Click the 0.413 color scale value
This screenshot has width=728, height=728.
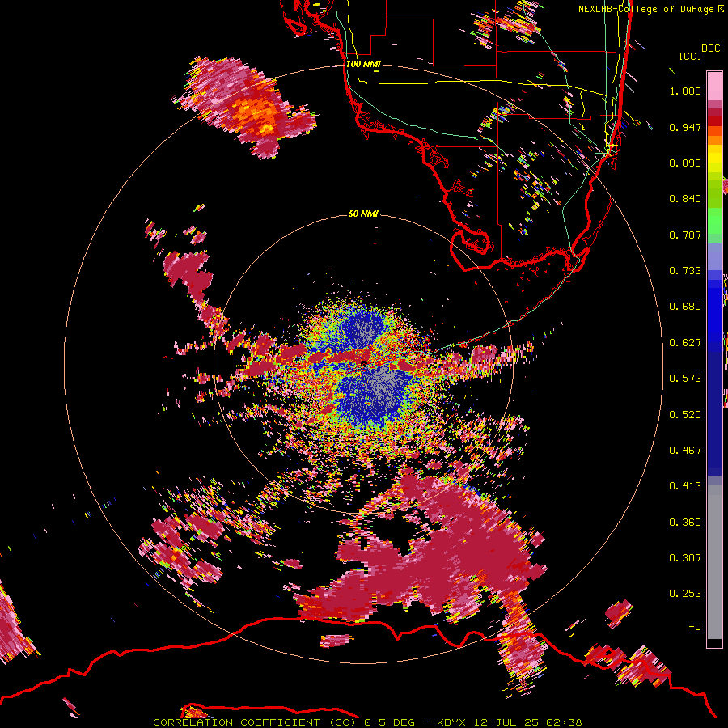685,486
